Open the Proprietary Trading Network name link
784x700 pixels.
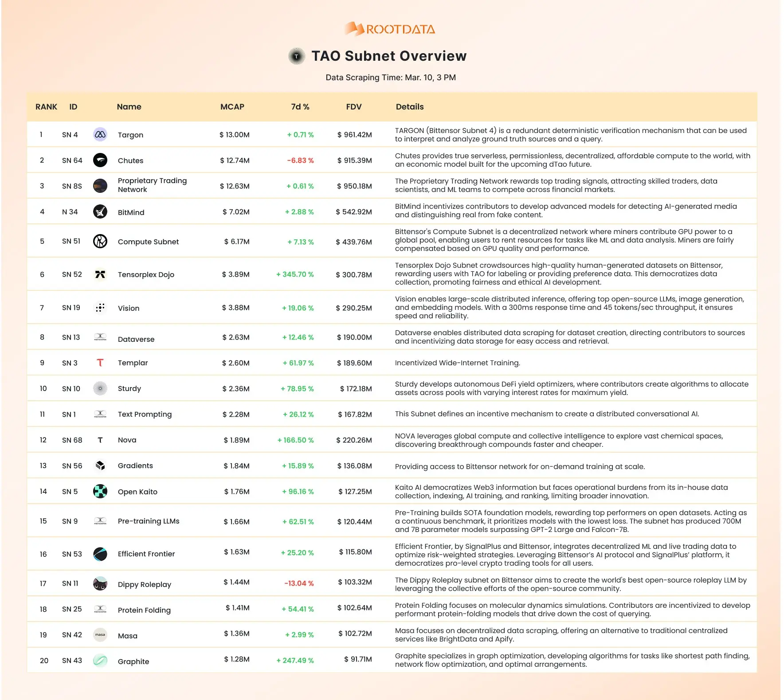152,185
